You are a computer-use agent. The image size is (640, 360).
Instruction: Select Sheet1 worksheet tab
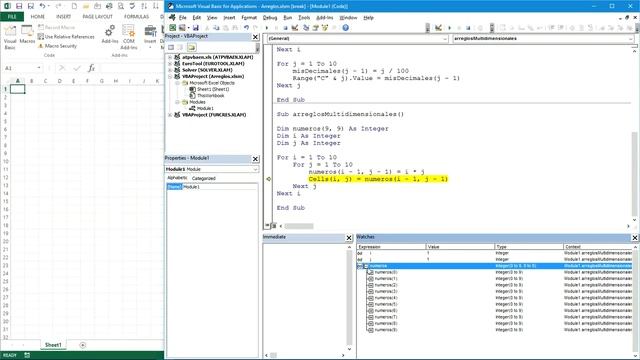(x=53, y=345)
